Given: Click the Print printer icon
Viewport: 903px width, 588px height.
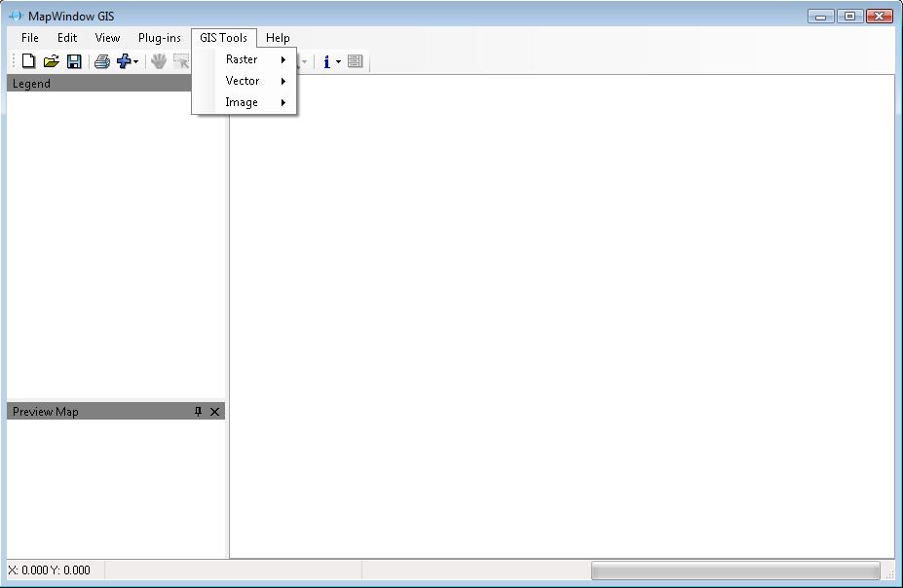Looking at the screenshot, I should (x=101, y=61).
